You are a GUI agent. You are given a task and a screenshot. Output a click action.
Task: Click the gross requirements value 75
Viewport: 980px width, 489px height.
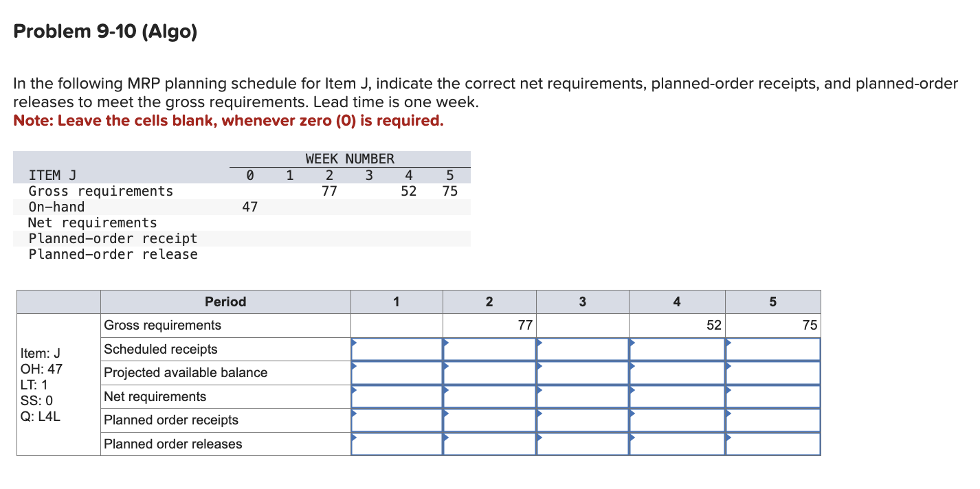click(x=810, y=325)
